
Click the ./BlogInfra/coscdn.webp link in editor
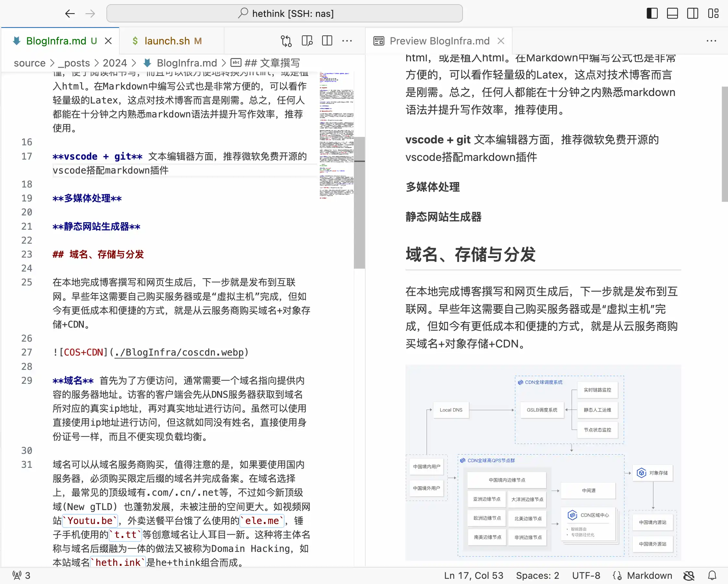click(179, 352)
